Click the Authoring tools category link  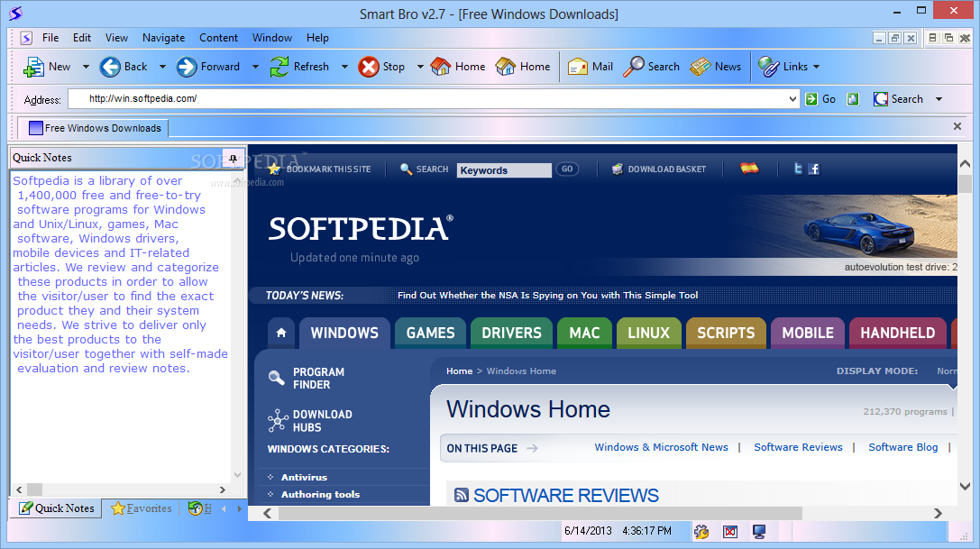coord(320,494)
